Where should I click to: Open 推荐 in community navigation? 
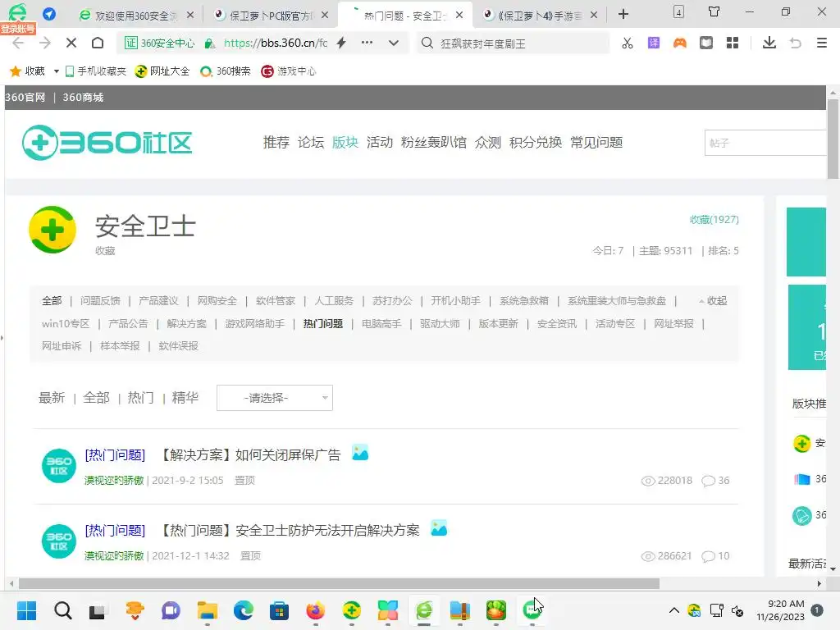[x=276, y=143]
